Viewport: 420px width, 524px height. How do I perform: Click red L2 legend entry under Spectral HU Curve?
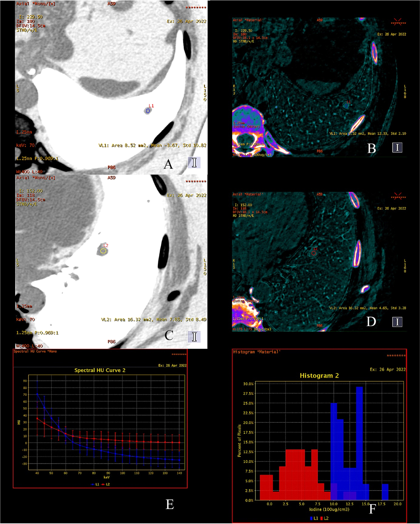point(106,484)
